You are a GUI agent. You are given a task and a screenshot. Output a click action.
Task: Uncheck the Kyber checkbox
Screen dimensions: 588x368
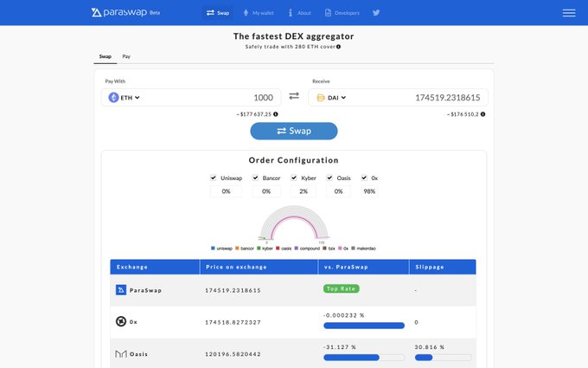(x=294, y=178)
